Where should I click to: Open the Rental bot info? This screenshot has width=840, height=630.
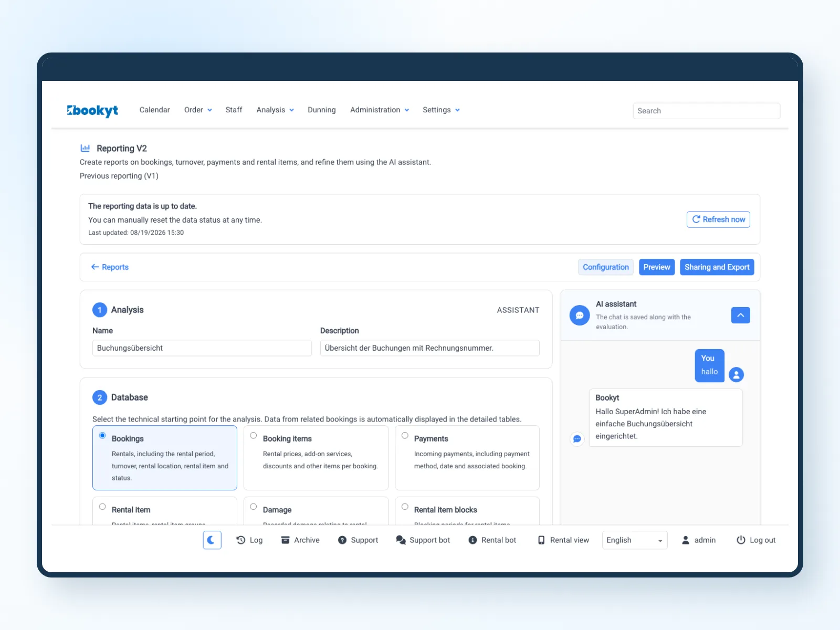(492, 540)
